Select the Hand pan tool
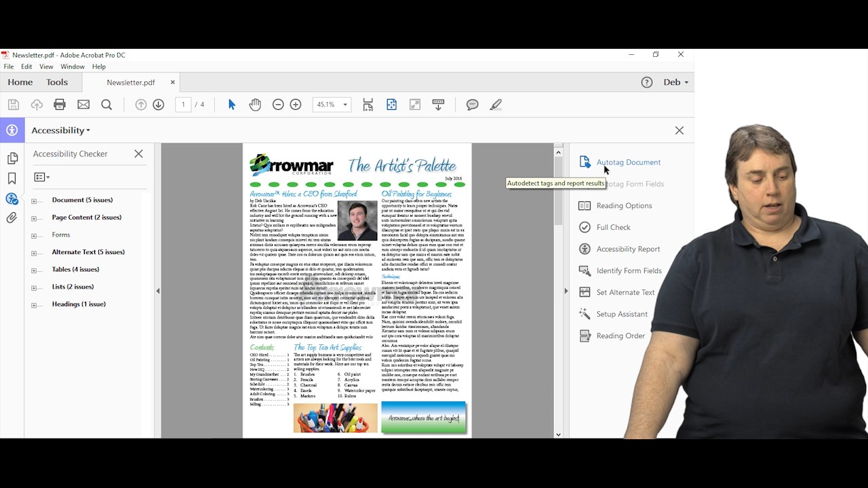Viewport: 868px width, 488px height. 255,104
